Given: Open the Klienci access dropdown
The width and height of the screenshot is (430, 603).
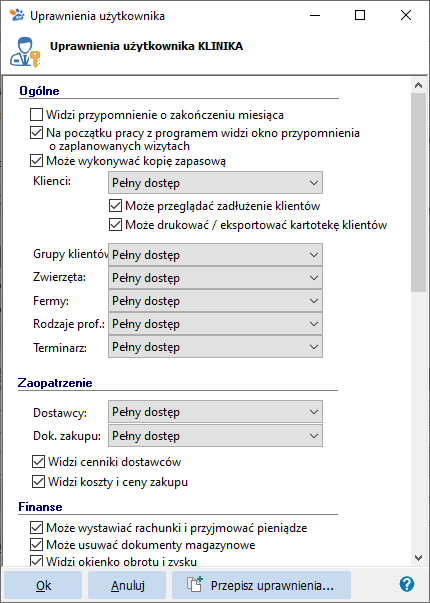Looking at the screenshot, I should pos(215,183).
